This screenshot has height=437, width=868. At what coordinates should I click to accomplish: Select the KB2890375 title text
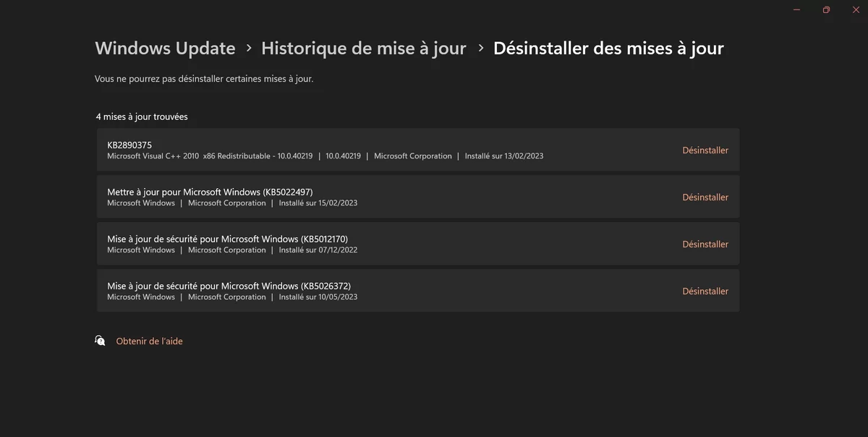pyautogui.click(x=129, y=145)
